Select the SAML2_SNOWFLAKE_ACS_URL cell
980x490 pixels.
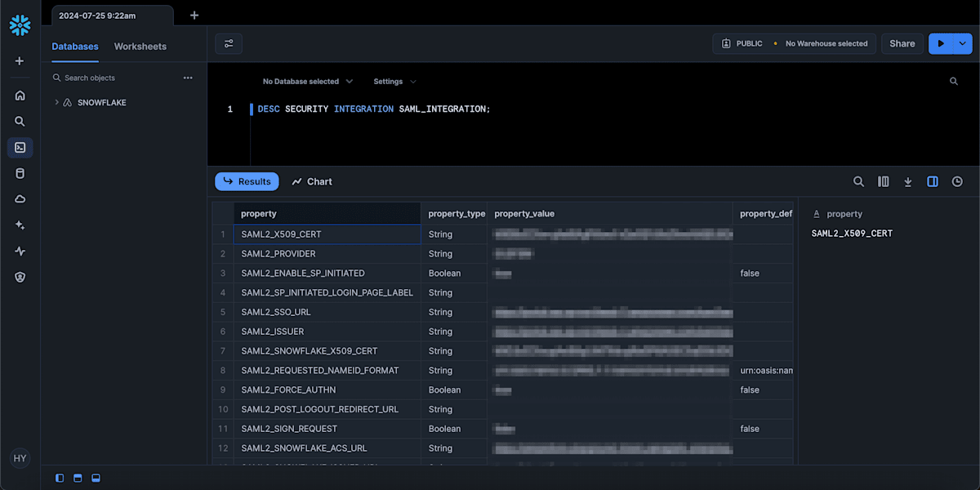coord(327,448)
